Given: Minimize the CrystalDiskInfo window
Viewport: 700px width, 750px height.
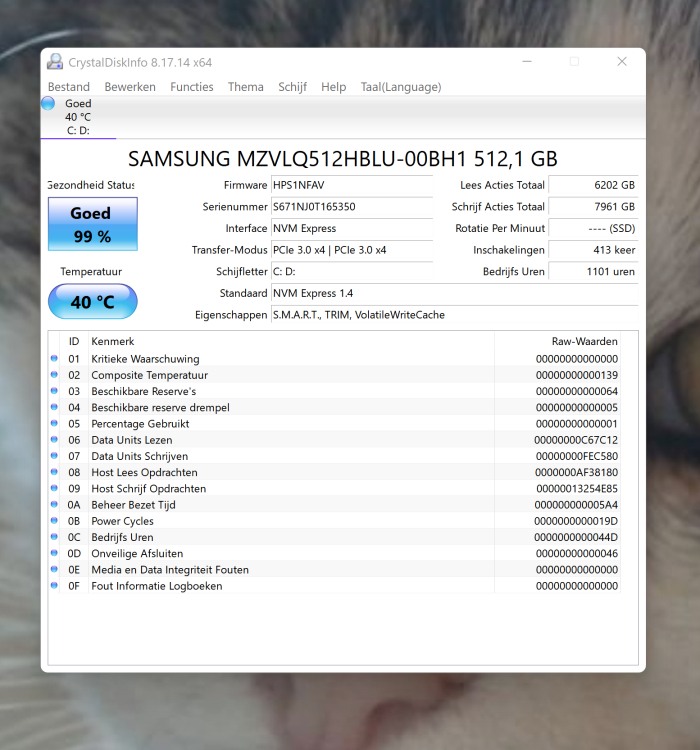Looking at the screenshot, I should coord(527,62).
